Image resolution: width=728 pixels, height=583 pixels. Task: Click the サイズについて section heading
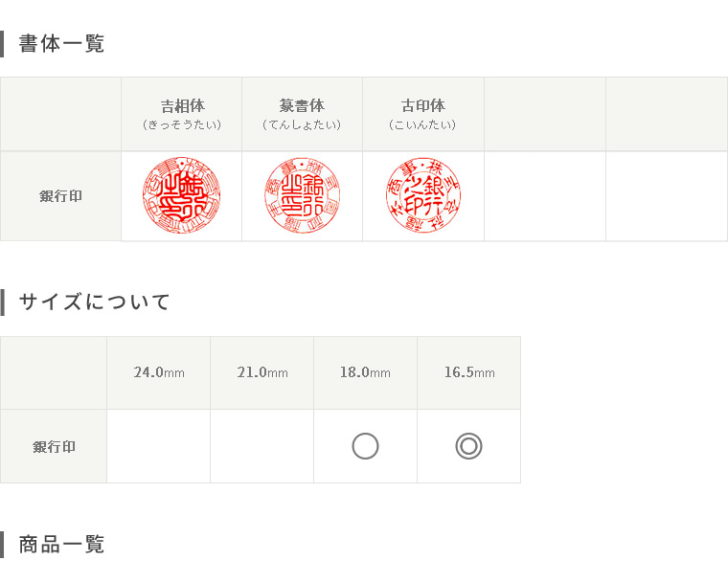(94, 303)
